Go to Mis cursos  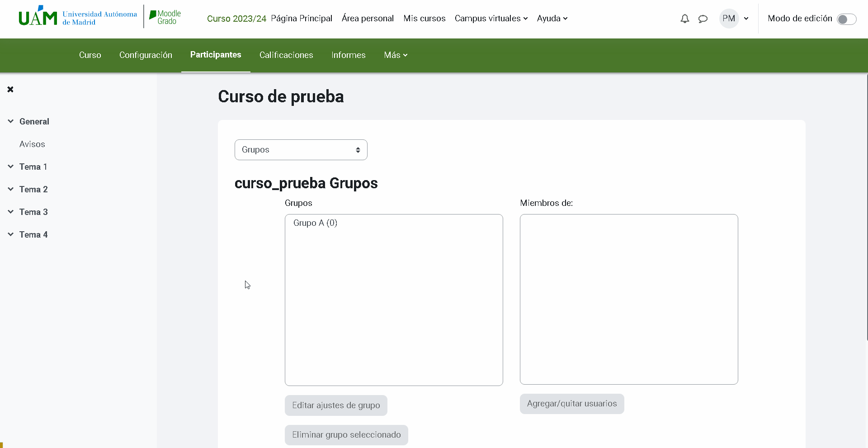424,19
